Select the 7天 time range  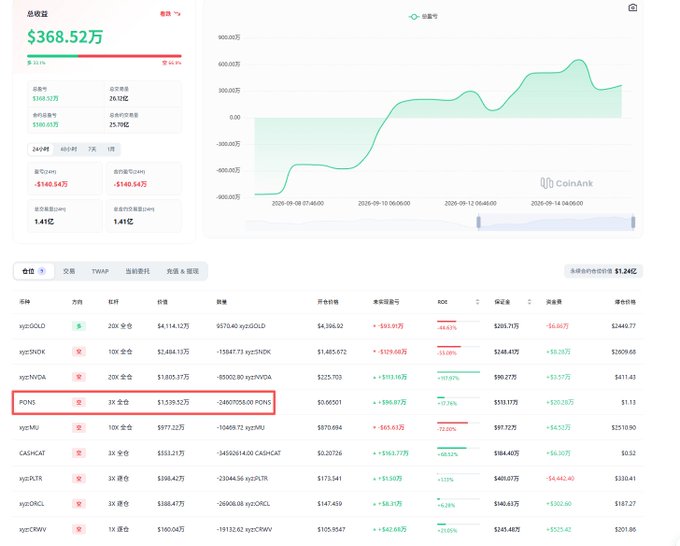[x=92, y=149]
